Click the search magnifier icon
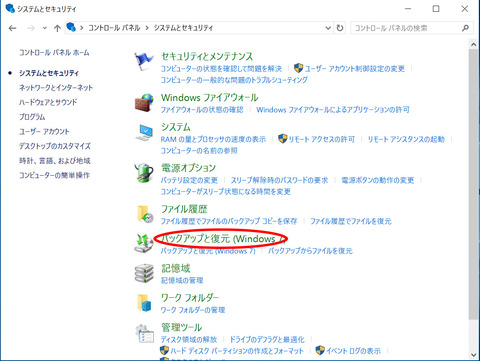Screen dimensions: 480x361 coord(465,28)
